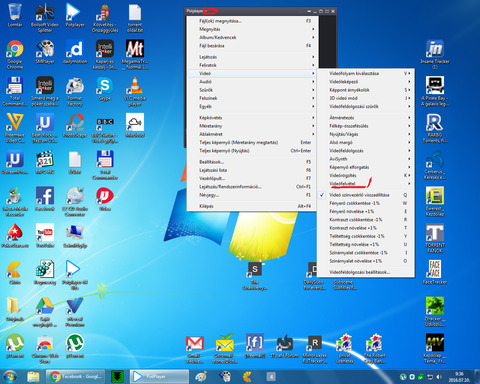Screen dimensions: 480x384
Task: Expand the Album/Kedvencek submenu
Action: pyautogui.click(x=252, y=37)
